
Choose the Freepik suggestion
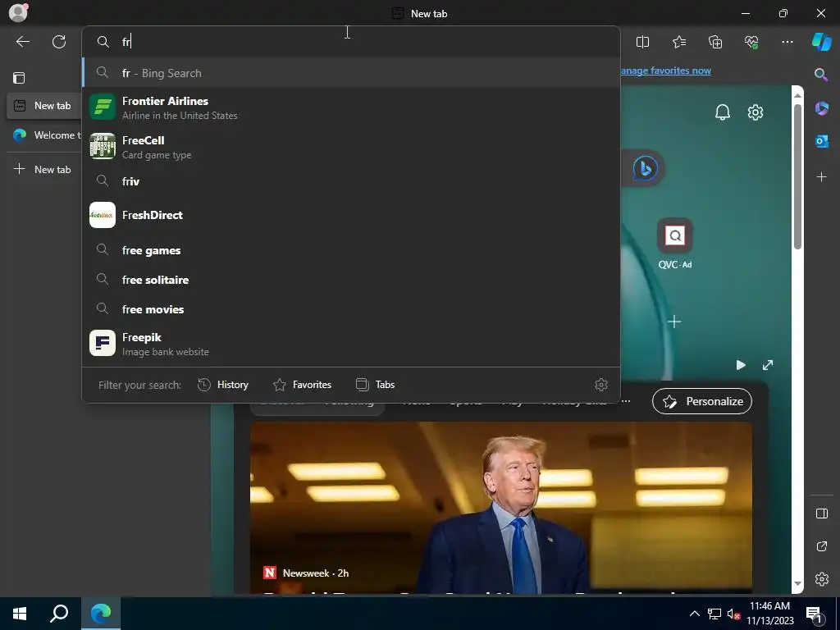(x=351, y=344)
